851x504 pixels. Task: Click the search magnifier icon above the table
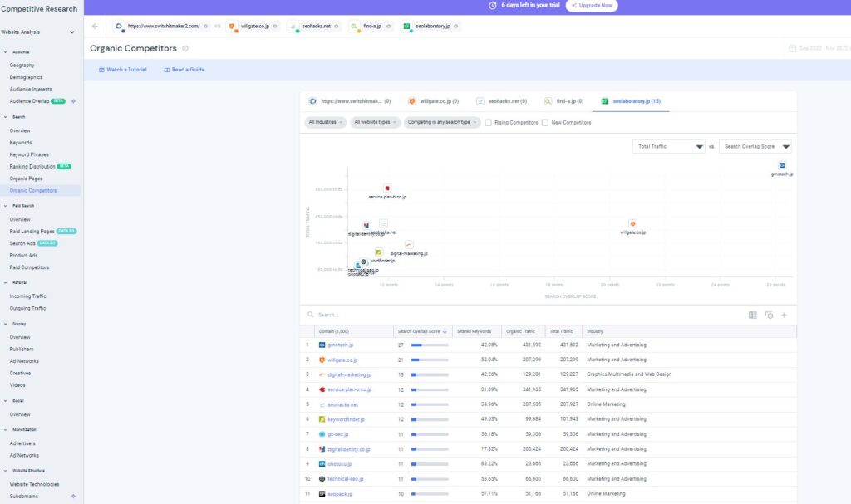(x=311, y=314)
